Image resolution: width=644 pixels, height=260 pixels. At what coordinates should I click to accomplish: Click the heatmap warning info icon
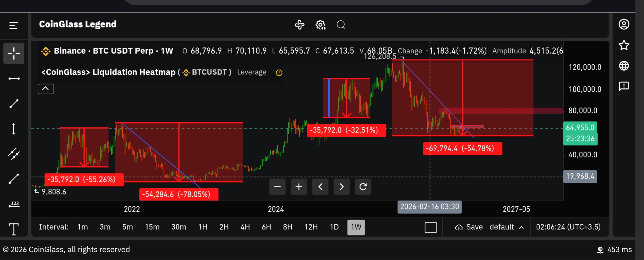click(x=279, y=73)
